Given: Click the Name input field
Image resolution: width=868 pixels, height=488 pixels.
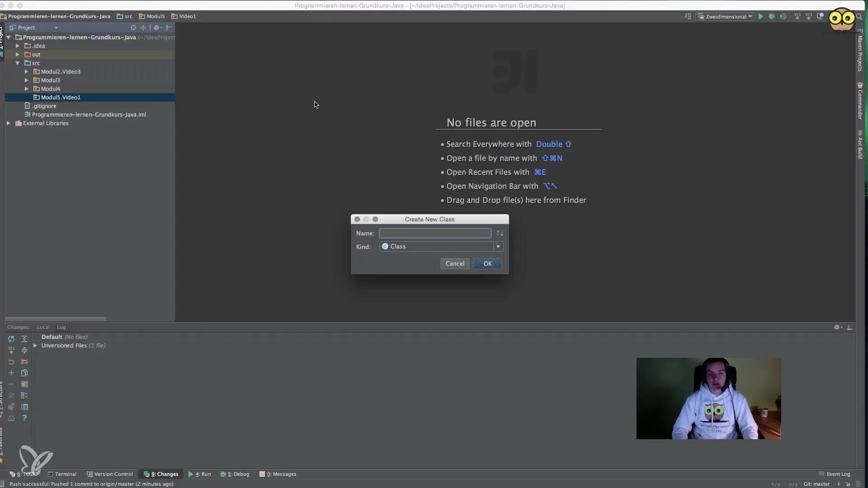Looking at the screenshot, I should [435, 233].
